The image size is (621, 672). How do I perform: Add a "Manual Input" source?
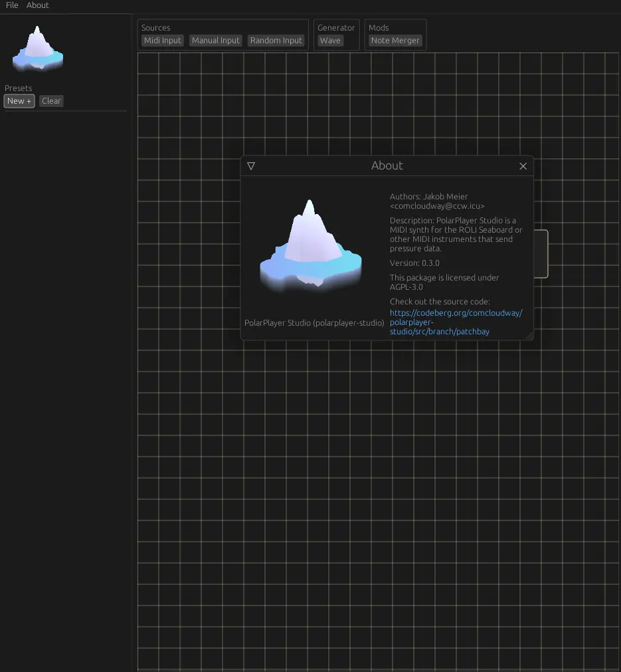[x=215, y=40]
